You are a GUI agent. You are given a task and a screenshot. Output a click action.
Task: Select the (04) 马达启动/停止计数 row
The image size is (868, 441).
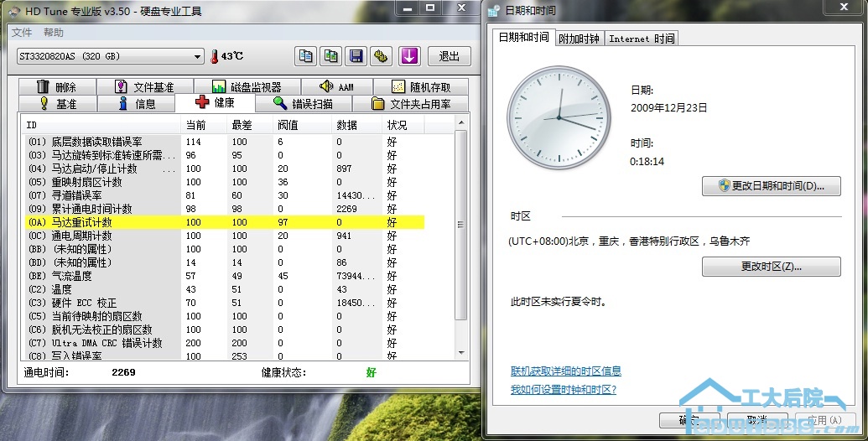tap(225, 169)
